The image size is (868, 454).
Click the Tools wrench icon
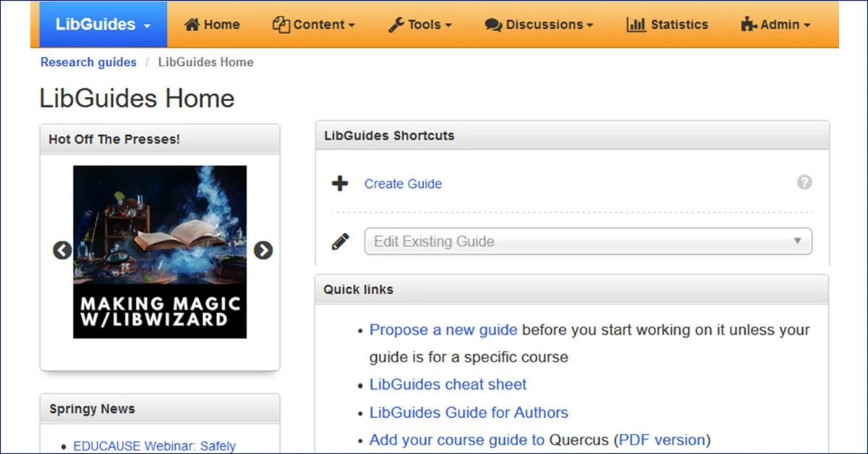point(396,24)
